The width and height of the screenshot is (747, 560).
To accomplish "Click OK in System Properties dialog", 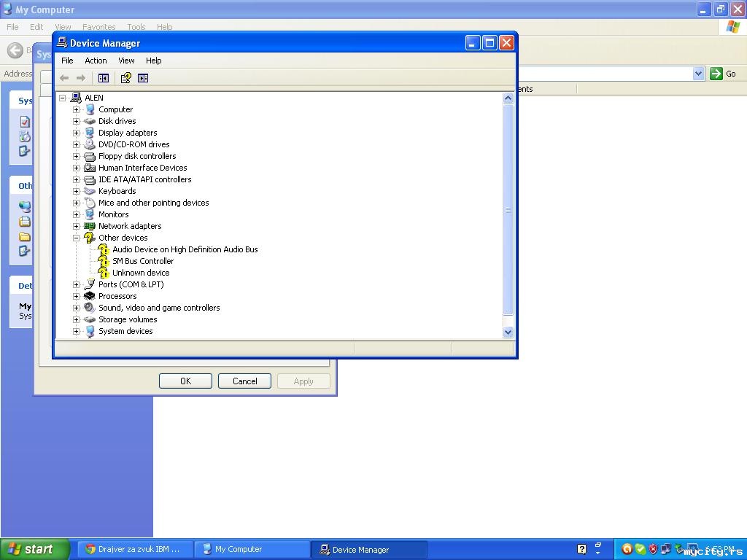I will point(185,381).
